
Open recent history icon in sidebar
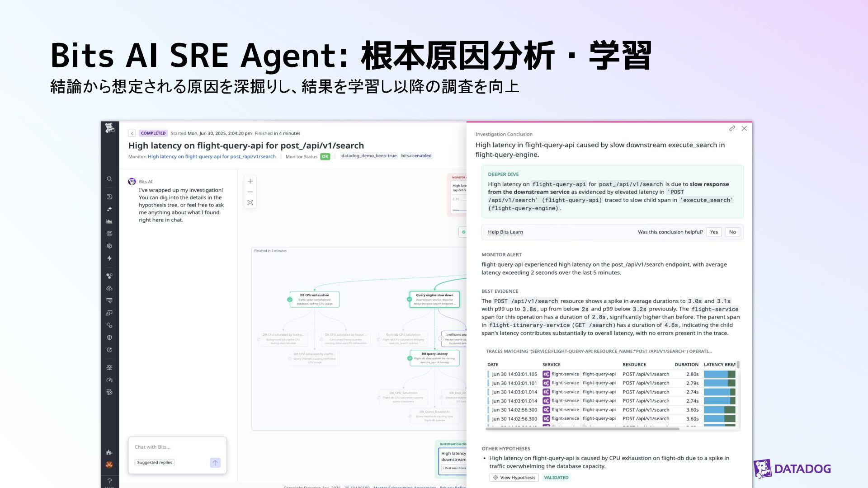(109, 197)
